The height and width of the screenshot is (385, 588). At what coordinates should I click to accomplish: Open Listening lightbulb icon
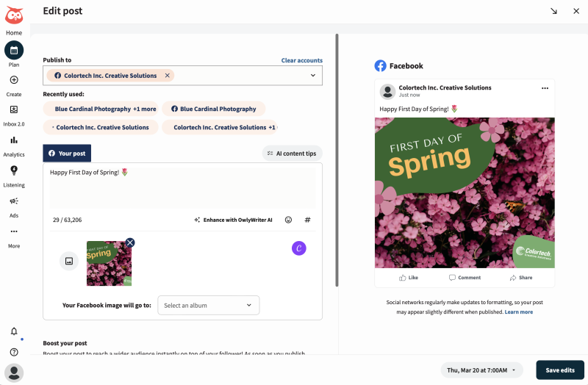(14, 170)
